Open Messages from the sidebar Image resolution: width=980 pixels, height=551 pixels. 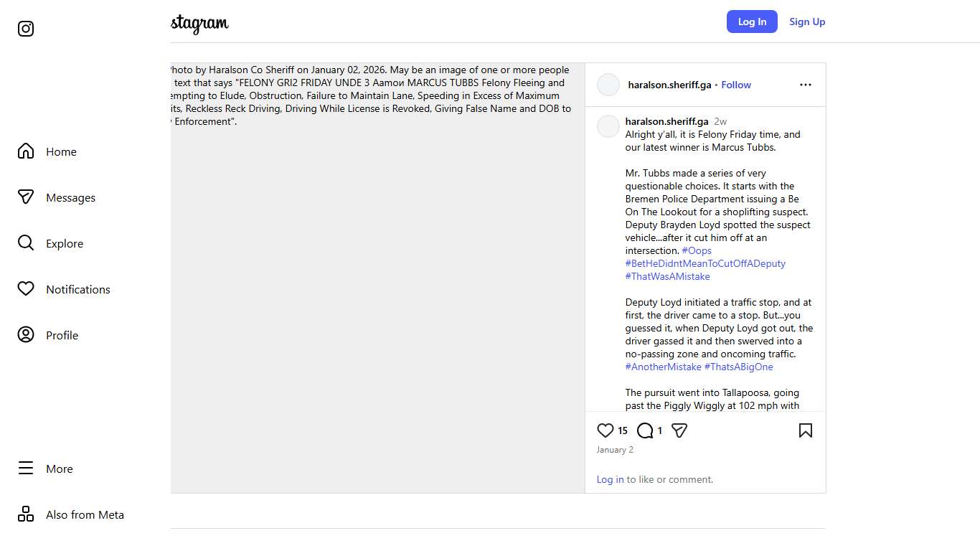70,197
